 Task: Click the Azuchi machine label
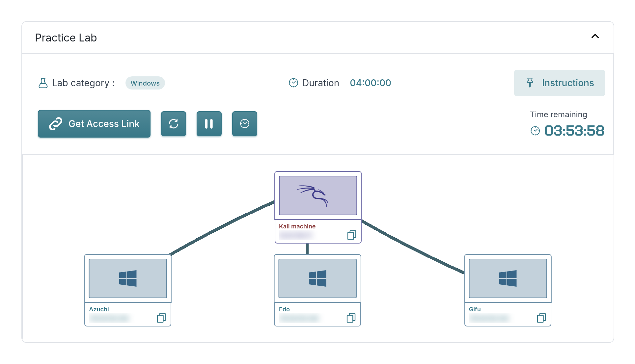point(99,309)
